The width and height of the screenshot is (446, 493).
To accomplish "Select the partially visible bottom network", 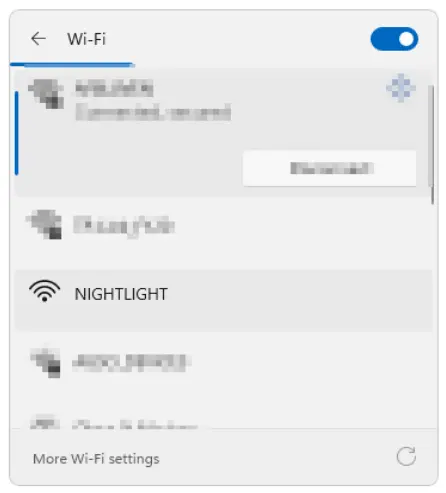I will [x=133, y=423].
